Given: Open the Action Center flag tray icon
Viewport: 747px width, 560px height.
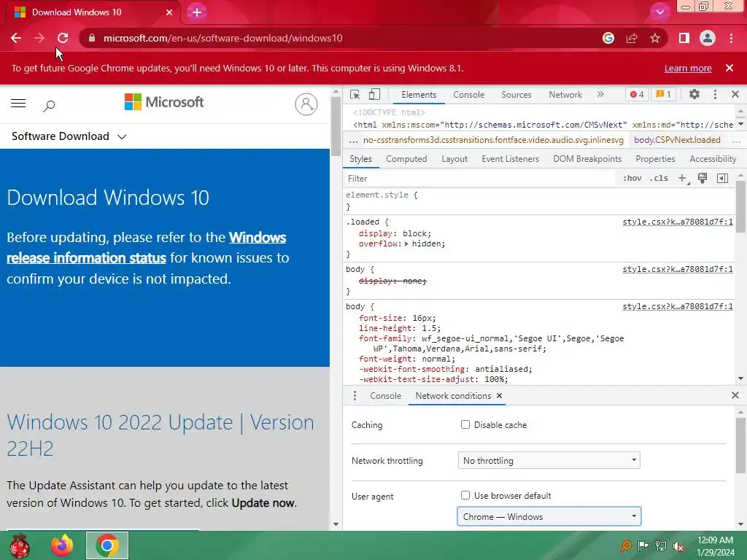Looking at the screenshot, I should pyautogui.click(x=643, y=545).
